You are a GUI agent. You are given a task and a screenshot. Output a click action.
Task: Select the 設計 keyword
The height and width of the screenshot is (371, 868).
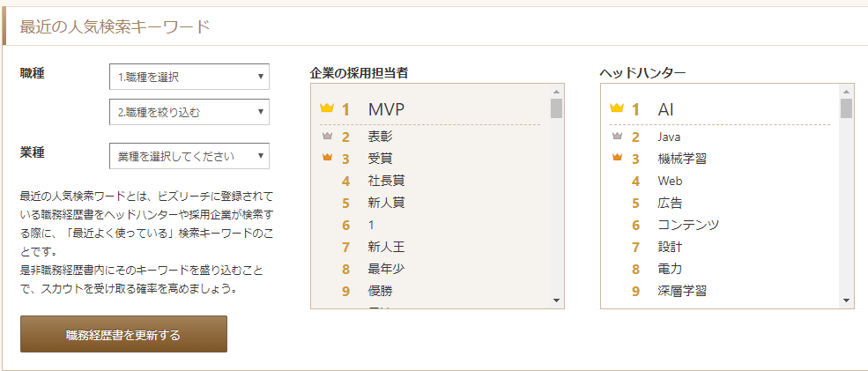(670, 247)
